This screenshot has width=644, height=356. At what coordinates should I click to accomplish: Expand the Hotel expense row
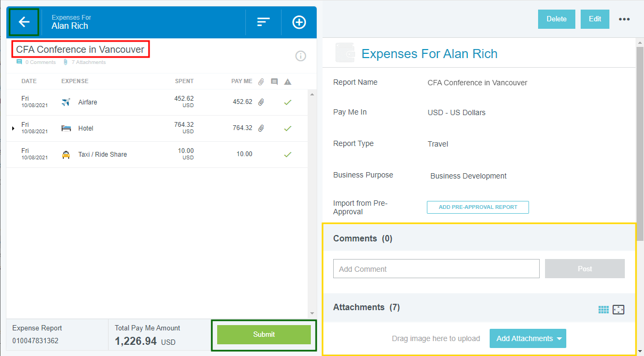coord(13,128)
